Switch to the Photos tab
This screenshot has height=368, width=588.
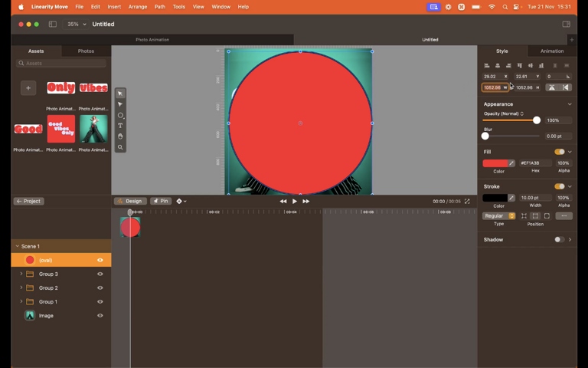(86, 51)
